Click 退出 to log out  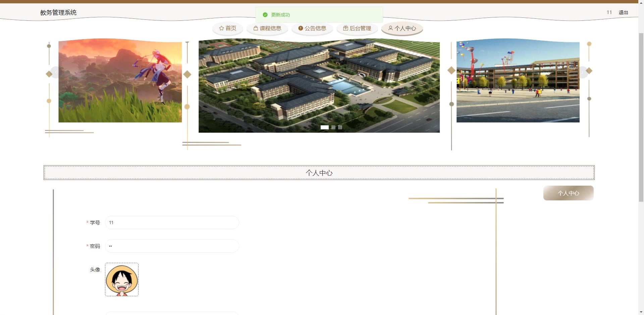coord(623,12)
